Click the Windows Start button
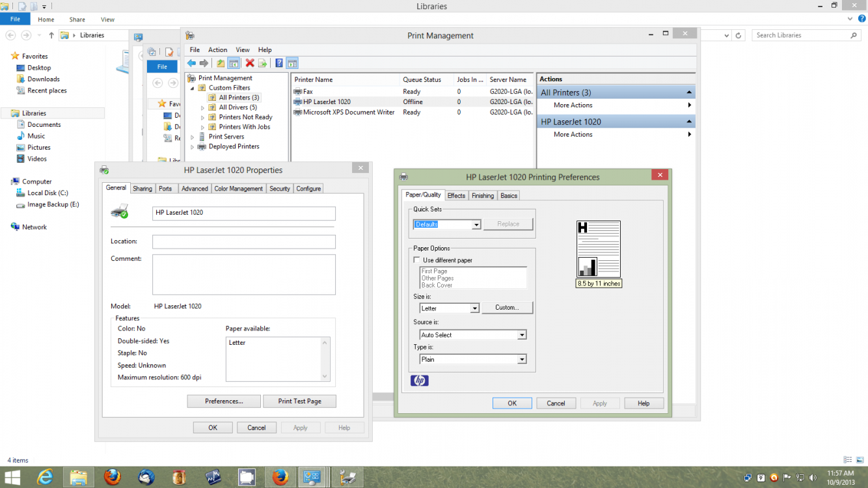The height and width of the screenshot is (488, 868). click(x=12, y=477)
